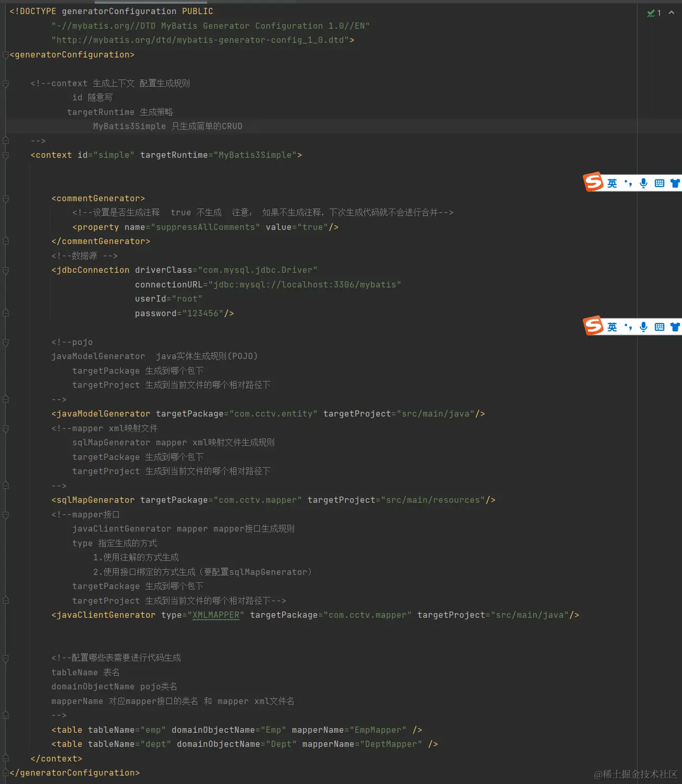
Task: Collapse the context comment block fold marker
Action: [x=6, y=84]
